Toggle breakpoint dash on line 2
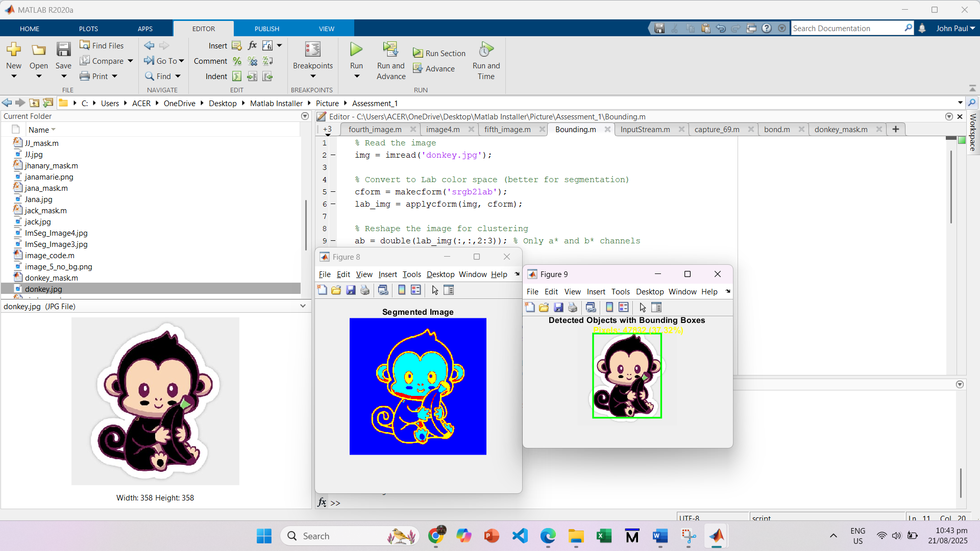The height and width of the screenshot is (551, 980). coord(333,155)
